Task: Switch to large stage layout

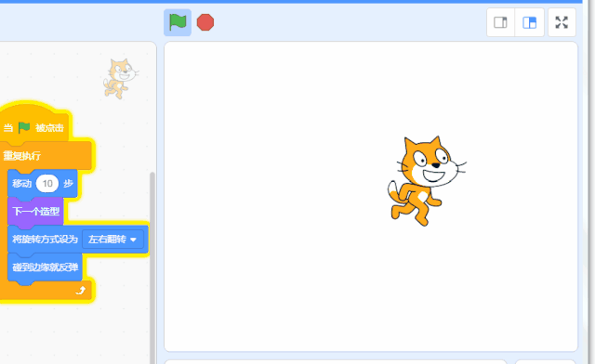Action: click(x=529, y=22)
